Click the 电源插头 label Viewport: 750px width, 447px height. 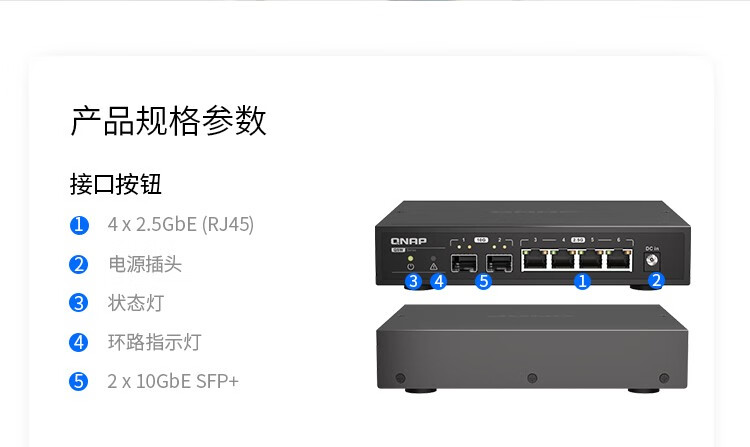click(145, 264)
